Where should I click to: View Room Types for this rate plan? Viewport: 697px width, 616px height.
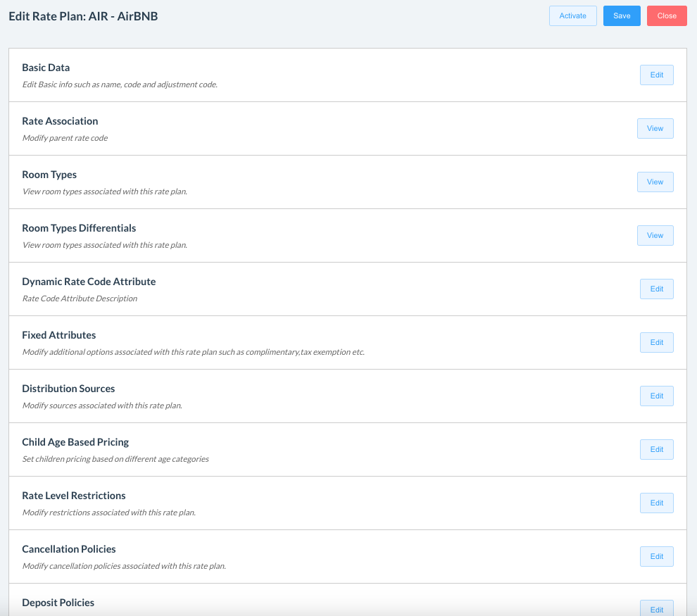point(655,182)
